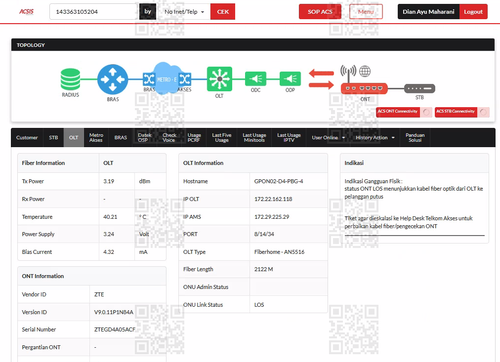The height and width of the screenshot is (362, 500).
Task: Click the Hostname value GPON02-D4-PBG-4
Action: coord(279,181)
